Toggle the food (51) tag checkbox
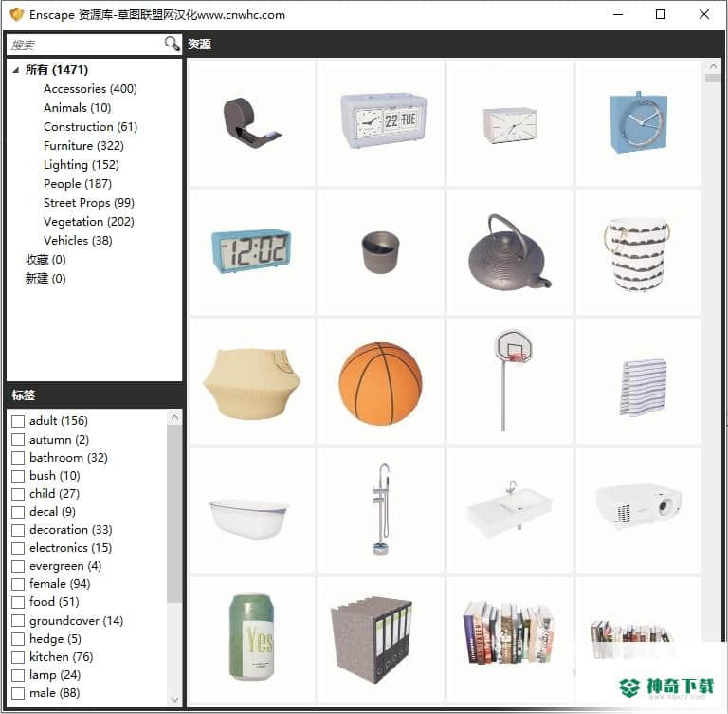Viewport: 728px width, 714px height. coord(18,602)
